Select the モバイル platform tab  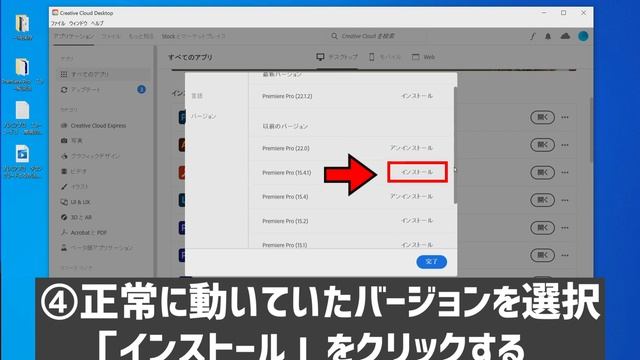click(385, 57)
